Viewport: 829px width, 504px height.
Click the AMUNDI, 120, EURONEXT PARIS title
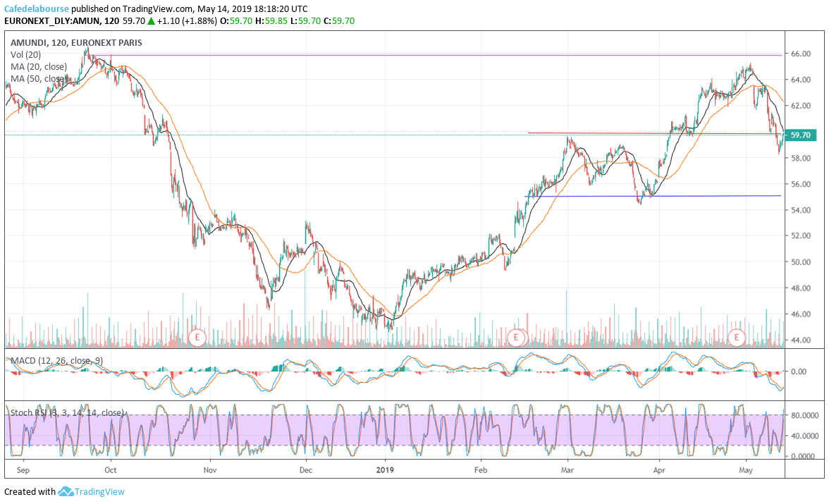click(76, 42)
